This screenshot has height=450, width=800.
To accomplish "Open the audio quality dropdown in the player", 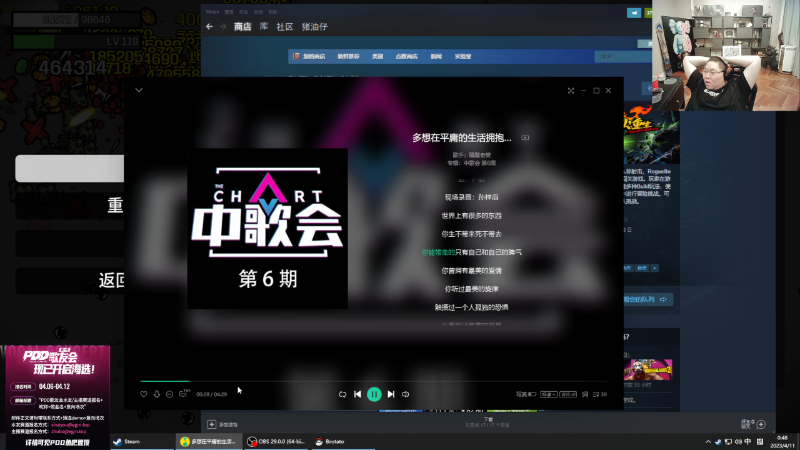I will click(548, 394).
